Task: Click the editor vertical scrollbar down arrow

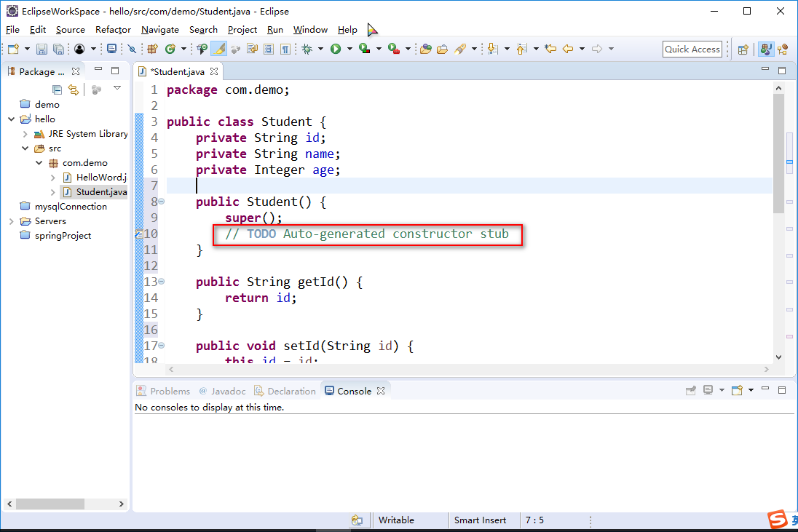Action: pyautogui.click(x=778, y=357)
